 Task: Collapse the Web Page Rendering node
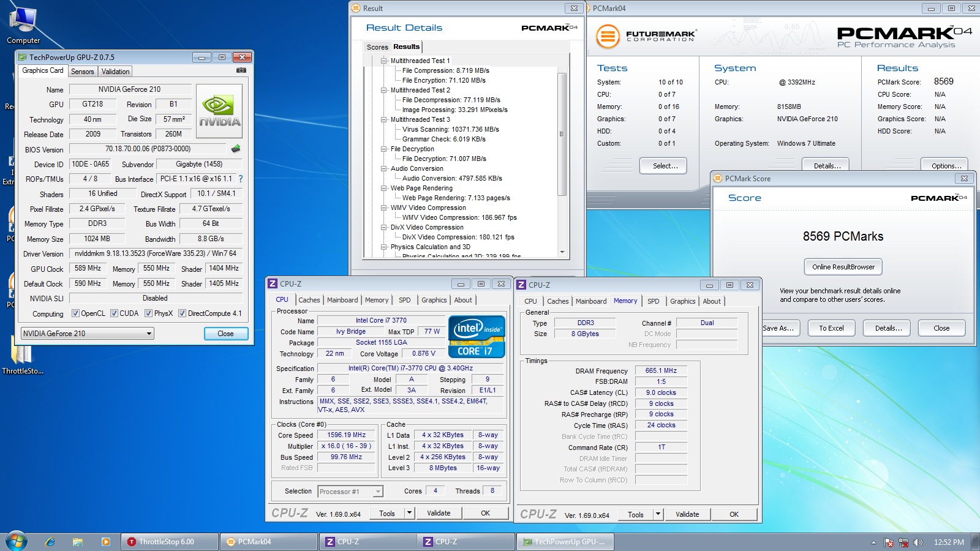384,188
